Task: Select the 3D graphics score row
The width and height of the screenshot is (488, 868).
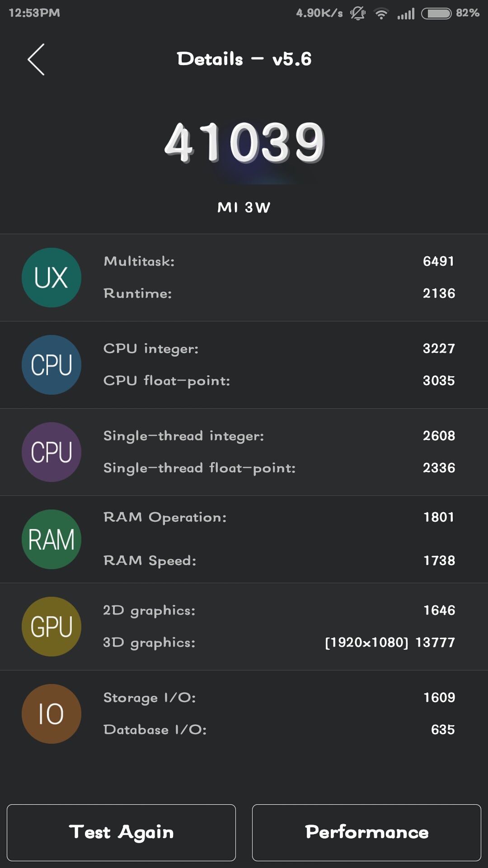Action: pyautogui.click(x=279, y=642)
